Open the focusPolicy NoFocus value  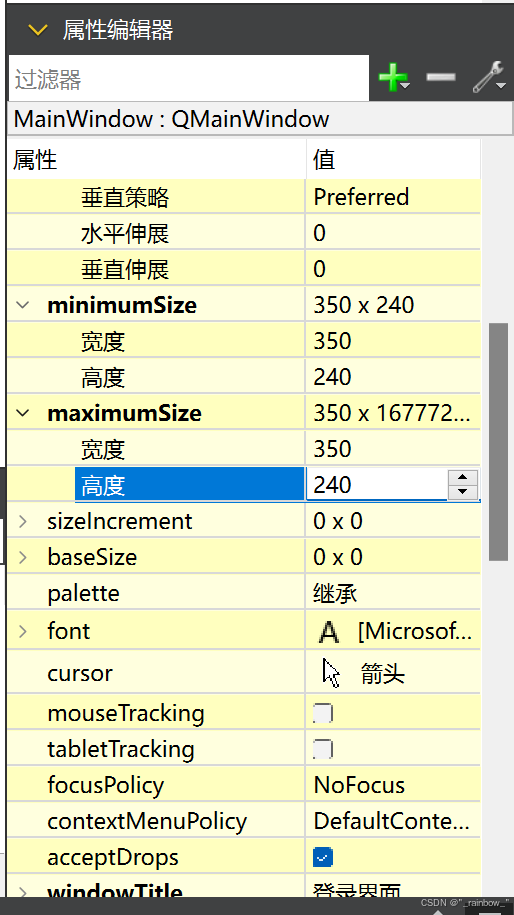coord(359,785)
